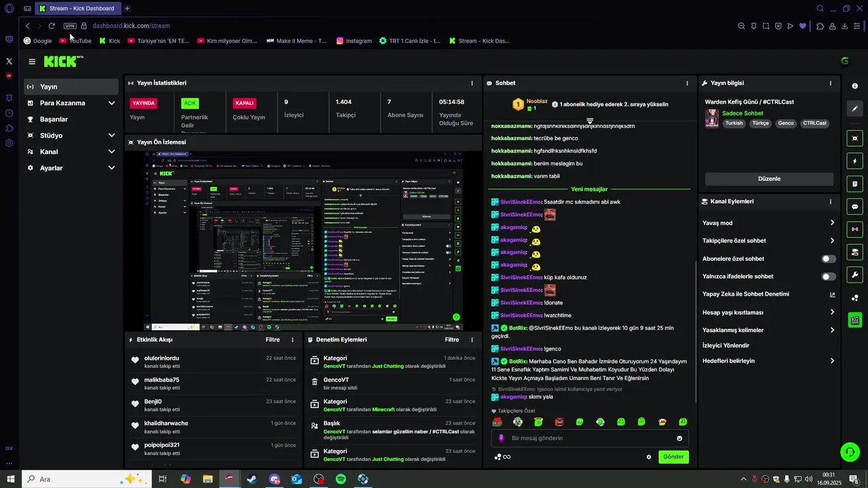This screenshot has height=488, width=868.
Task: Open Google bookmark in bookmarks bar
Action: [x=37, y=41]
